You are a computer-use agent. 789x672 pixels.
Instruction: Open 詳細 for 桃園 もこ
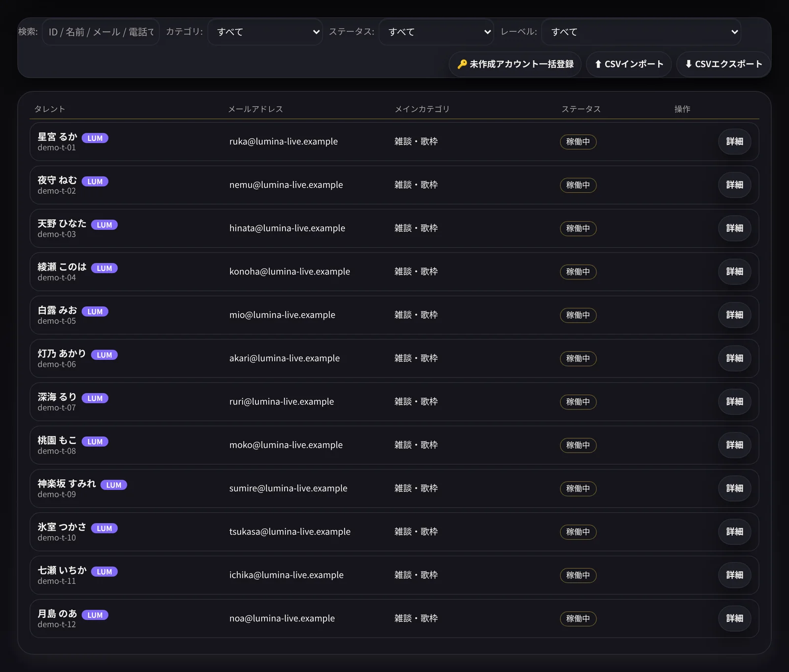(x=734, y=445)
